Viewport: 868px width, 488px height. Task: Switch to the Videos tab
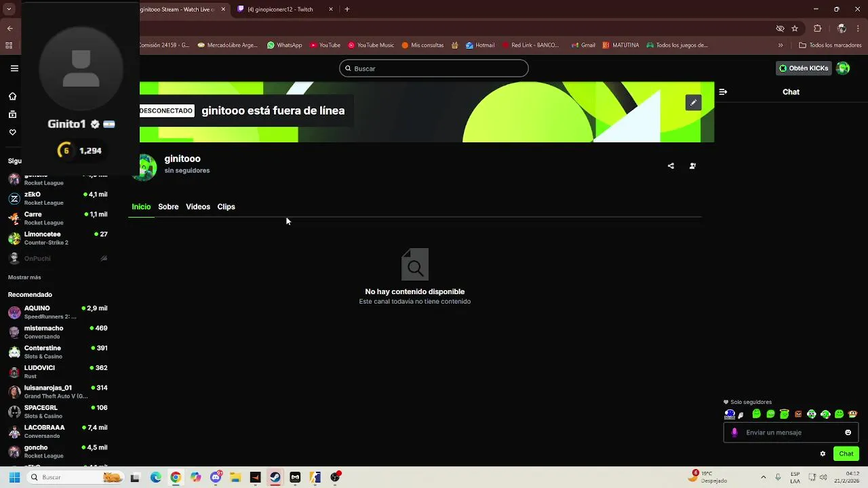198,207
